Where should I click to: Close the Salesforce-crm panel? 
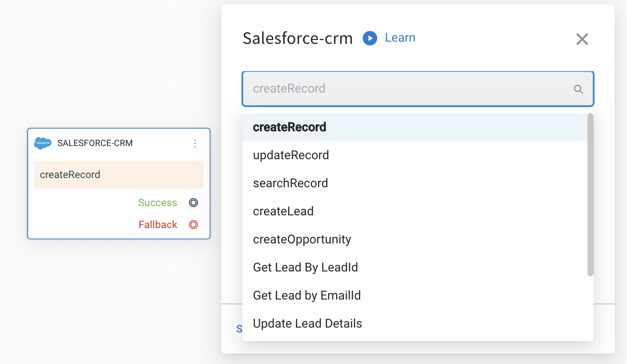[582, 39]
